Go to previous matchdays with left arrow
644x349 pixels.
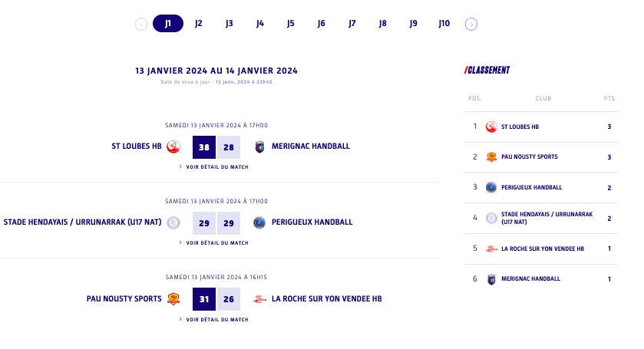141,24
